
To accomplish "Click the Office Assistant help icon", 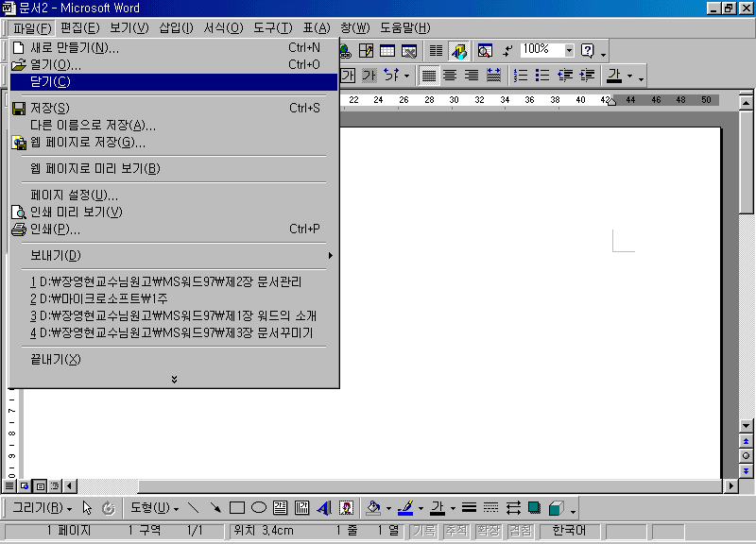I will click(587, 51).
